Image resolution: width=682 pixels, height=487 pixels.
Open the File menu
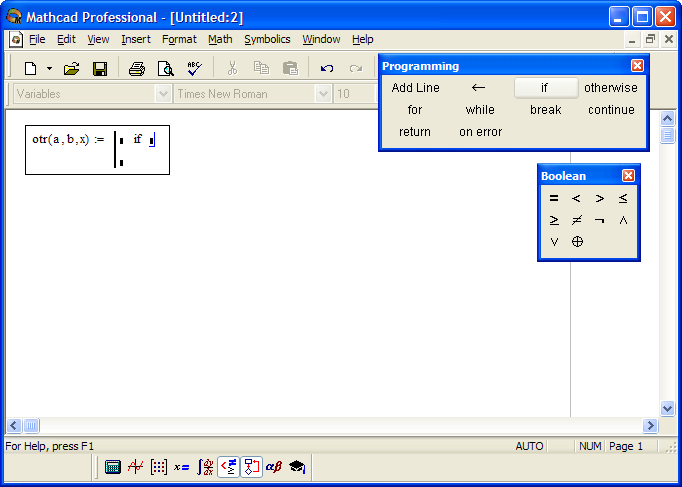(x=37, y=40)
